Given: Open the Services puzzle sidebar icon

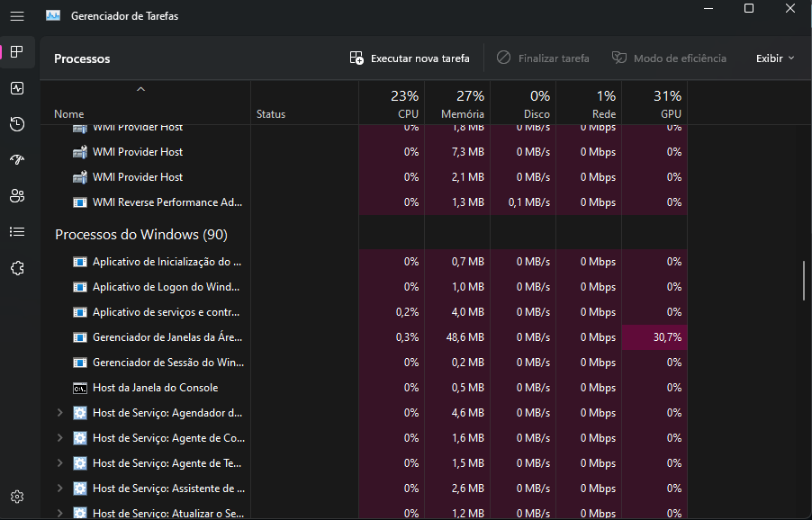Looking at the screenshot, I should 17,268.
